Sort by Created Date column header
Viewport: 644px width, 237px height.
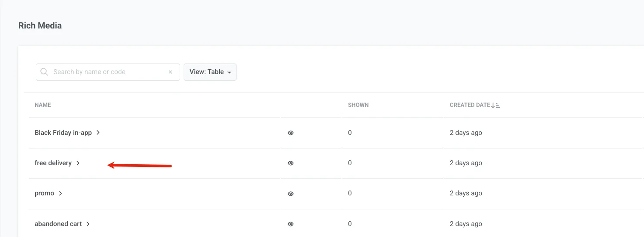point(470,105)
